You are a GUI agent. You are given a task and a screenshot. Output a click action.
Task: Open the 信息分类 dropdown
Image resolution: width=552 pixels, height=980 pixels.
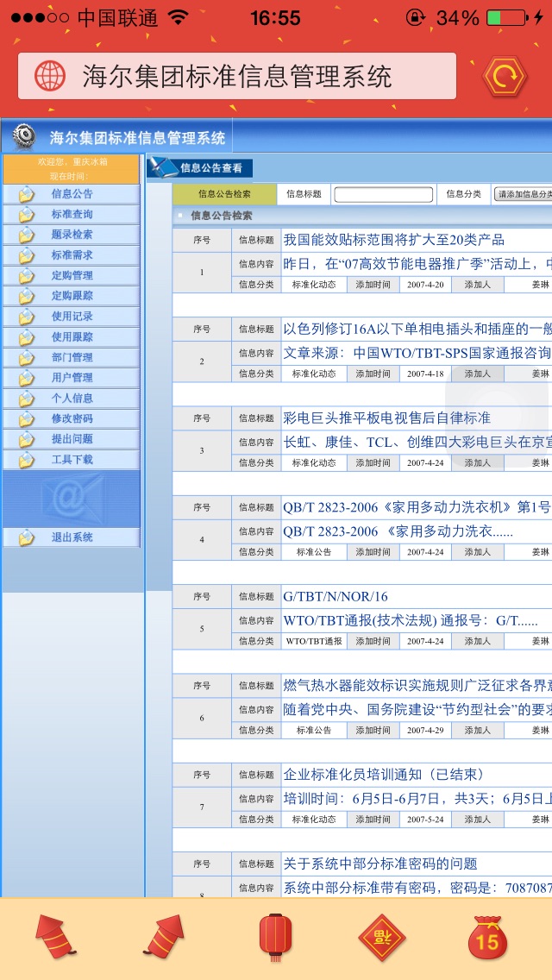[x=523, y=194]
